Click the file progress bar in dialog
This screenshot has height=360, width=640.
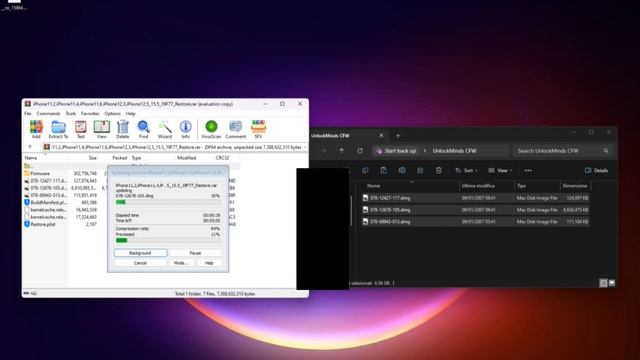tap(168, 202)
